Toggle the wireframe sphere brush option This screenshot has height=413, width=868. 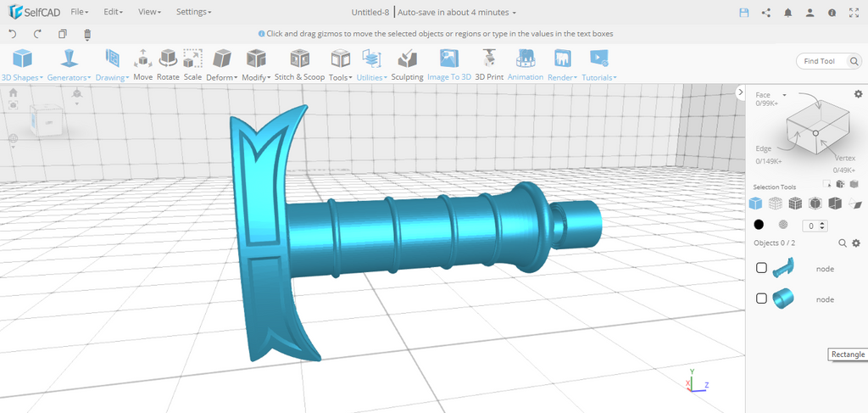tap(783, 225)
